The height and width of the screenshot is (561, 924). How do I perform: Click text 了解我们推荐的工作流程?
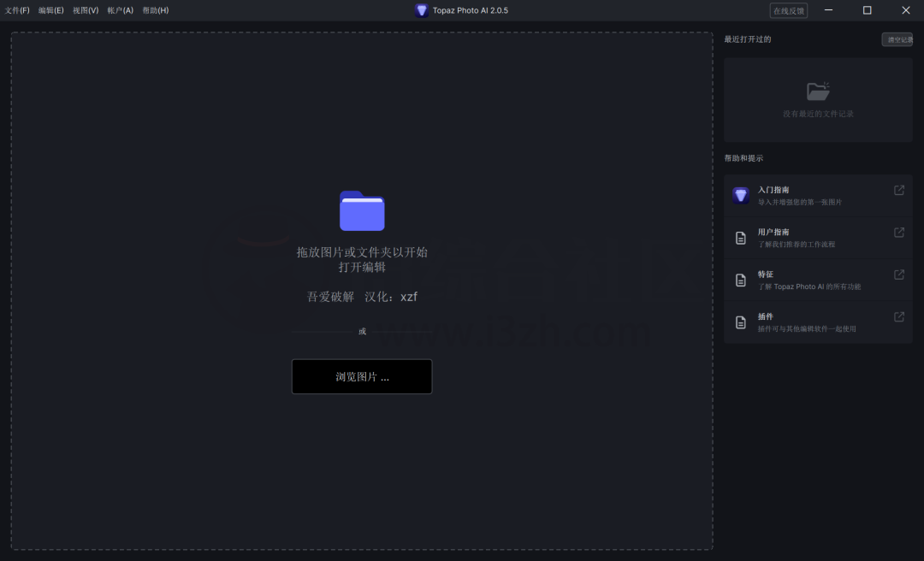[x=797, y=245]
